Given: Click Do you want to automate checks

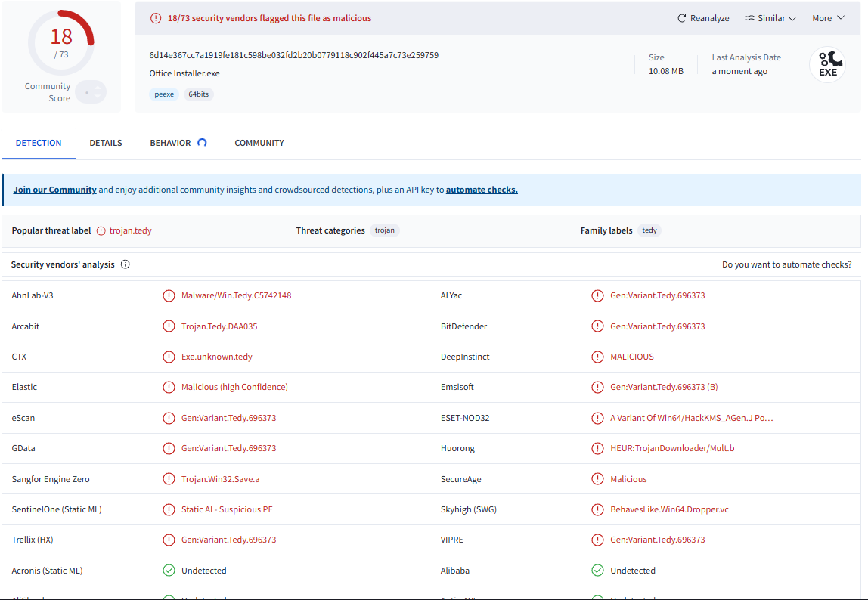Looking at the screenshot, I should click(x=786, y=264).
